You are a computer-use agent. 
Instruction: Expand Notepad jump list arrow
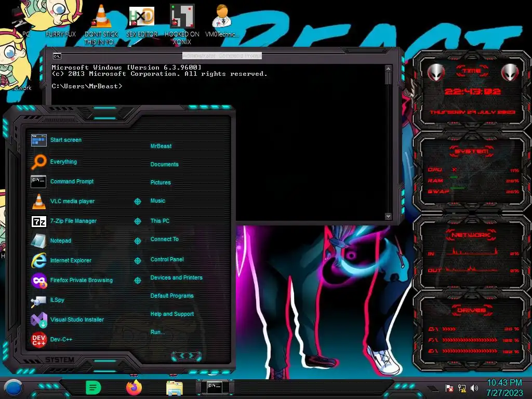click(x=137, y=241)
